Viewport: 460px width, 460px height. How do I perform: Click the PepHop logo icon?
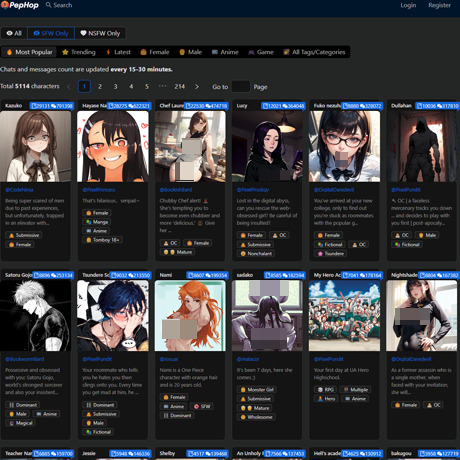[x=4, y=5]
